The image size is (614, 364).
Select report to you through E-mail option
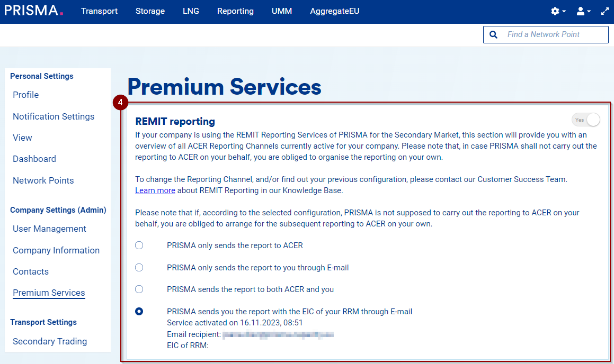tap(139, 268)
